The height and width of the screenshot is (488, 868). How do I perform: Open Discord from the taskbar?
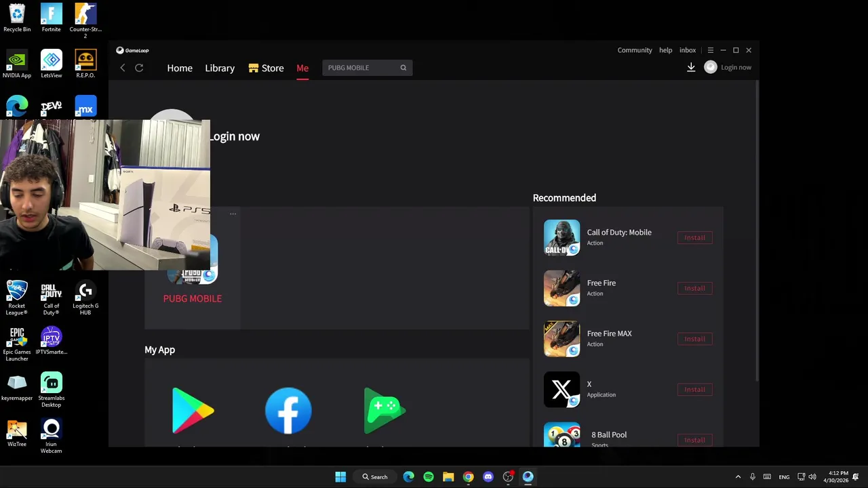tap(488, 476)
